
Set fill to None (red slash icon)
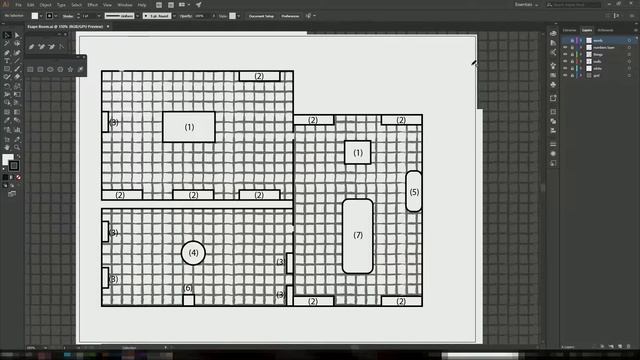(18, 177)
